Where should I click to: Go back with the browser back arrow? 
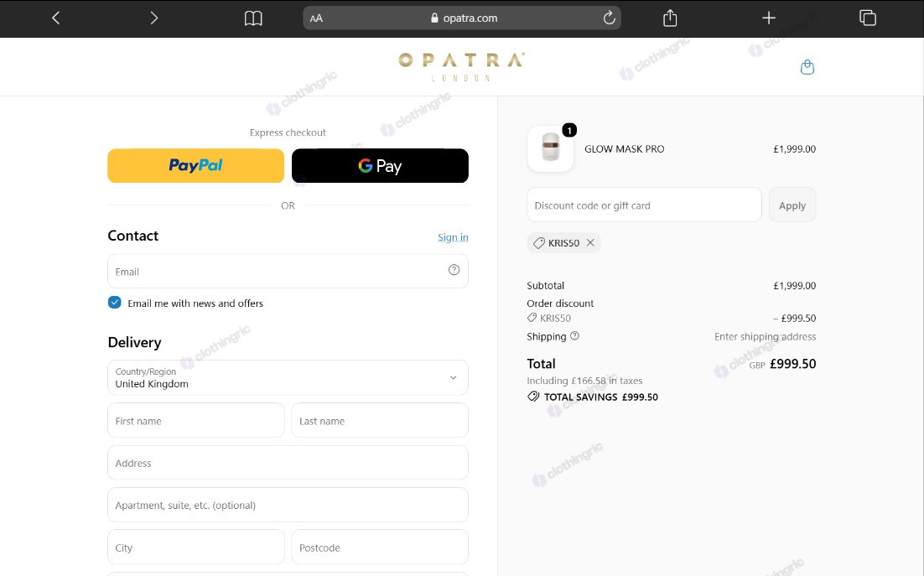coord(56,18)
